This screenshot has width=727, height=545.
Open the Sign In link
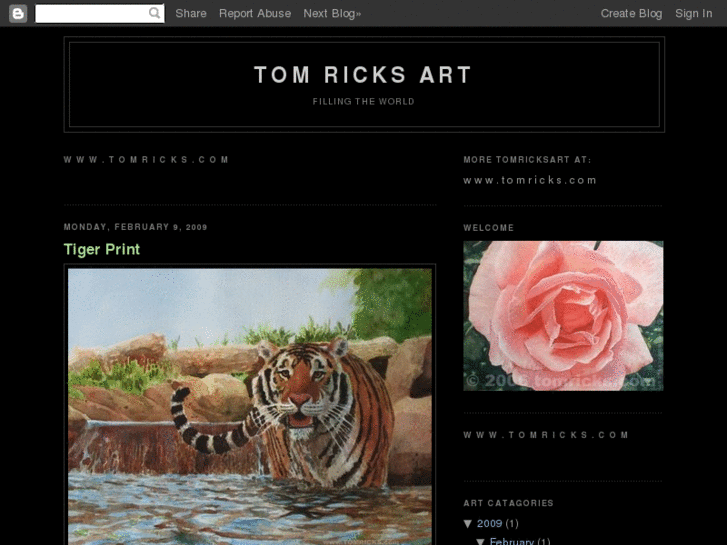tap(693, 13)
